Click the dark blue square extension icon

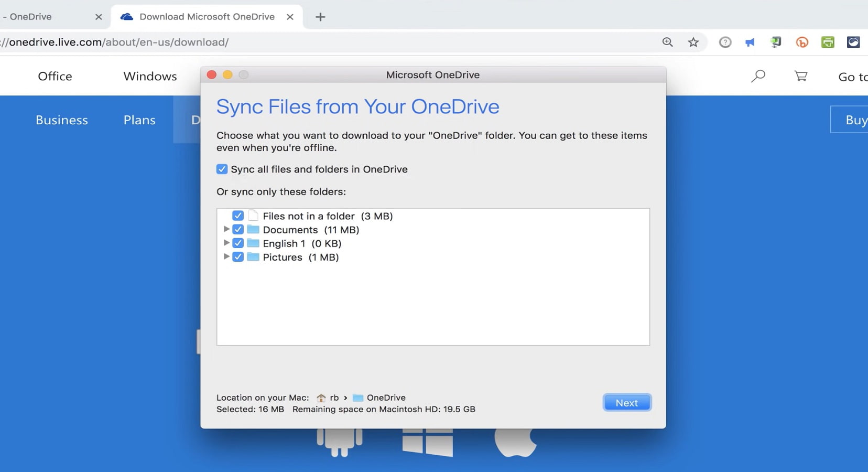click(853, 42)
